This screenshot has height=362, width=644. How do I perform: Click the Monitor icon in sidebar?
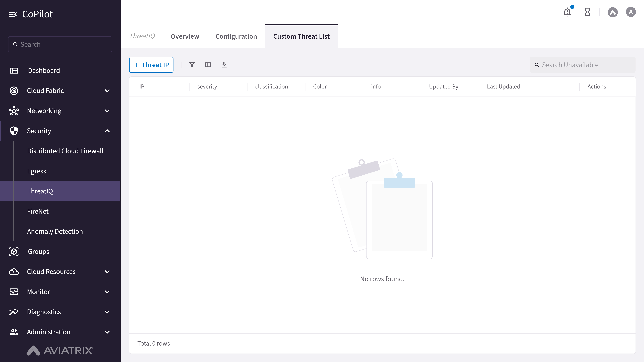(14, 292)
